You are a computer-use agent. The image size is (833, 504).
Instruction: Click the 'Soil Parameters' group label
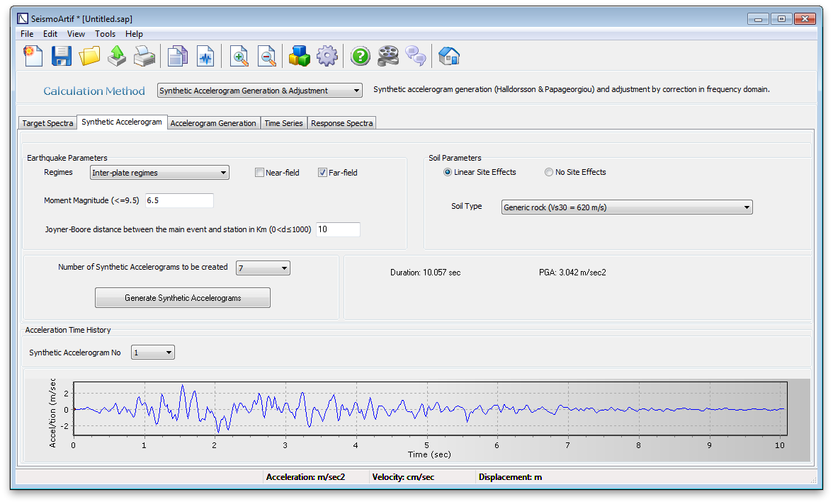click(x=455, y=158)
